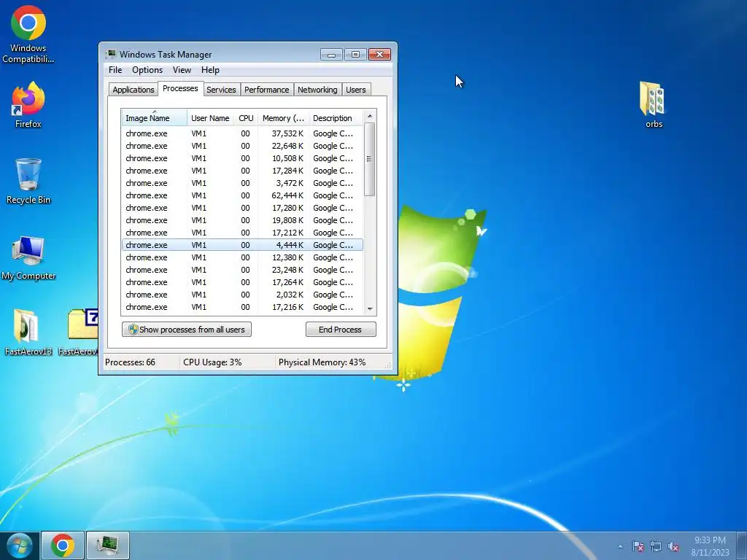
Task: Click Processes: 66 in status bar
Action: (130, 362)
